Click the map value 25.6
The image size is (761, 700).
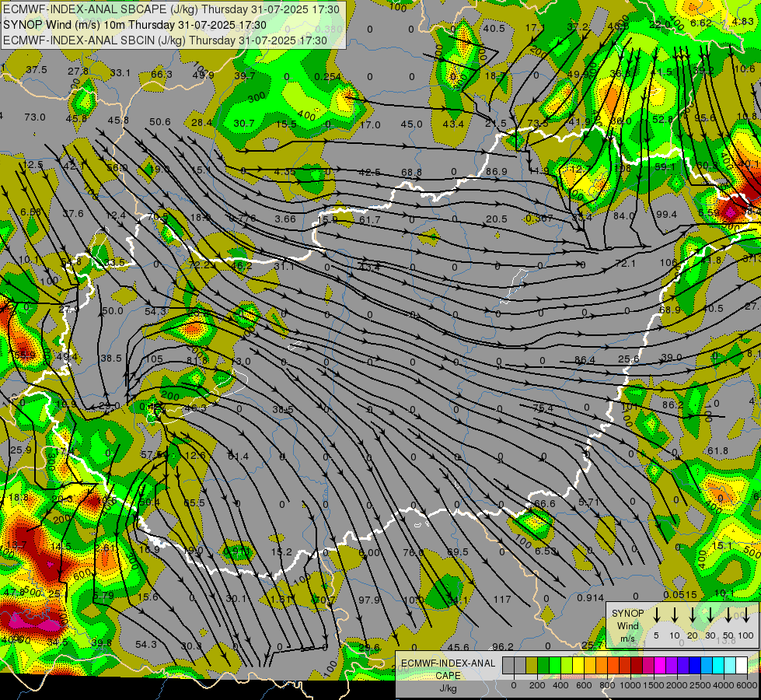629,359
